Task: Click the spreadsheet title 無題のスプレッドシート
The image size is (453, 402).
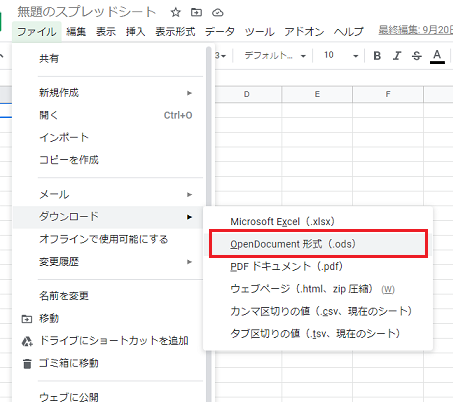Action: click(x=87, y=12)
